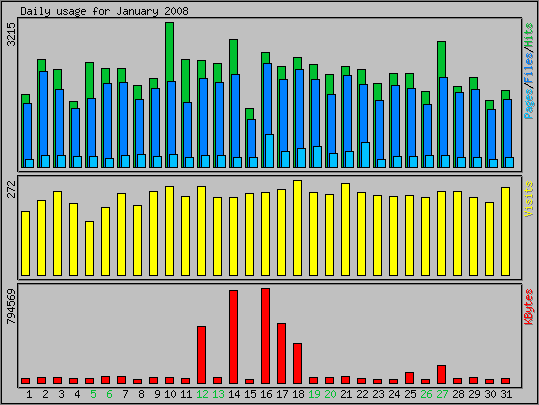539x405 pixels.
Task: Click the green day label 12
Action: [202, 394]
